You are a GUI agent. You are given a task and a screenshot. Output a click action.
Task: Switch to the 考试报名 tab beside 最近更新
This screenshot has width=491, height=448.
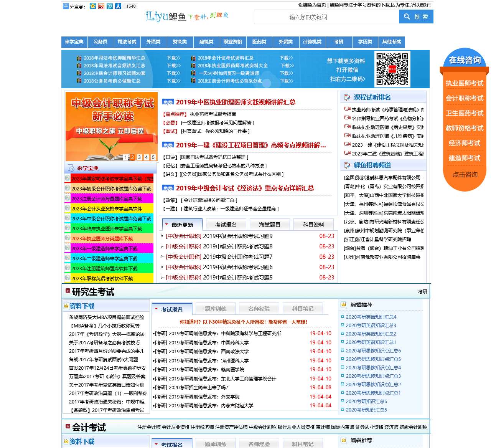click(x=226, y=225)
